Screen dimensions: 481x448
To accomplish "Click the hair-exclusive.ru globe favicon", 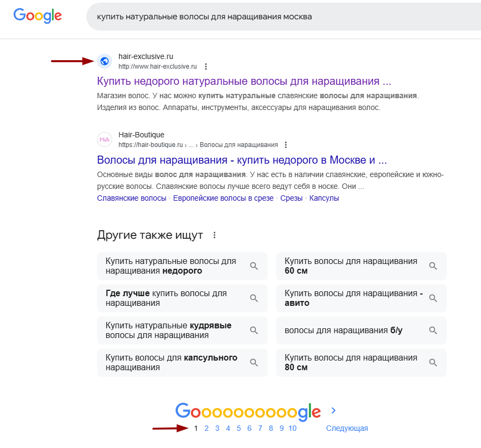I will [x=105, y=61].
